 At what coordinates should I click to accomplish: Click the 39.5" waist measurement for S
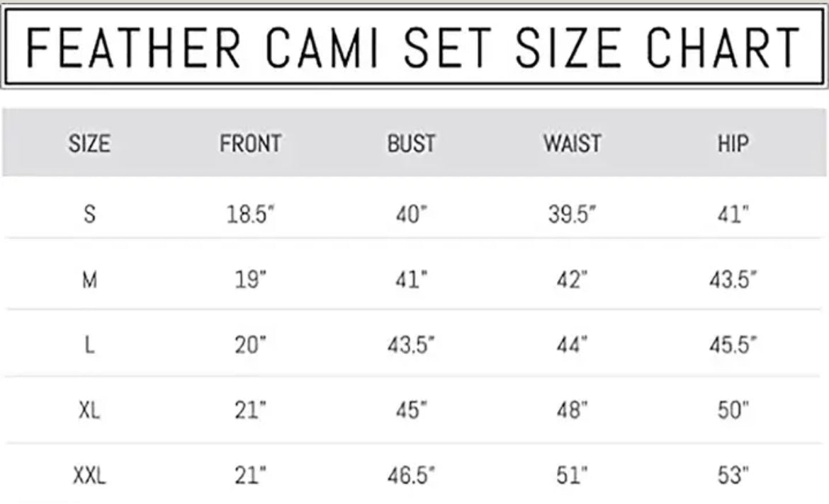tap(572, 214)
